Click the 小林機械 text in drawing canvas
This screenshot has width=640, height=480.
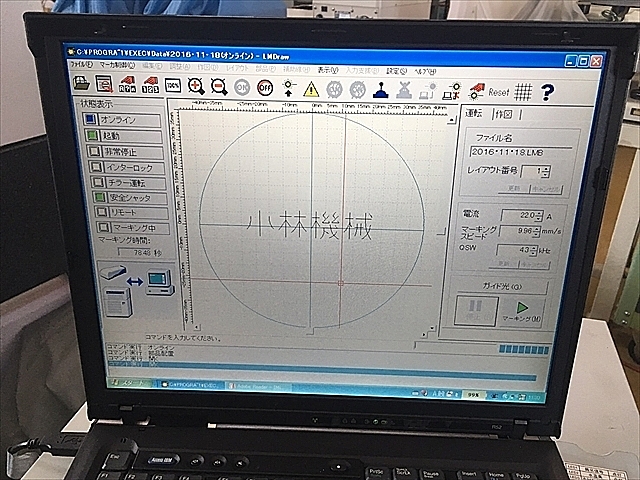310,227
